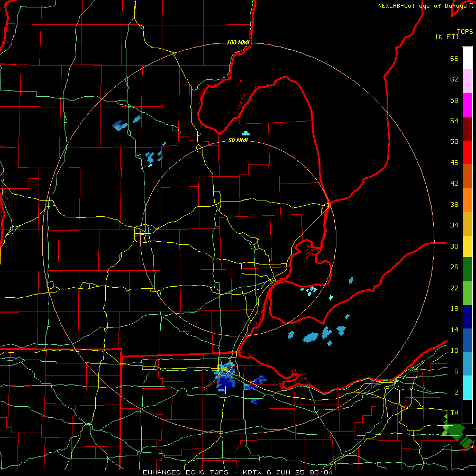The image size is (476, 476).
Task: Select the dark green legend swatch
Action: tap(467, 269)
